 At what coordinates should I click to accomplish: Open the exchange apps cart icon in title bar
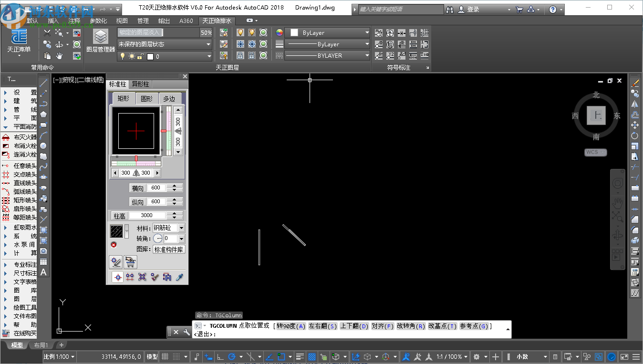coord(519,9)
